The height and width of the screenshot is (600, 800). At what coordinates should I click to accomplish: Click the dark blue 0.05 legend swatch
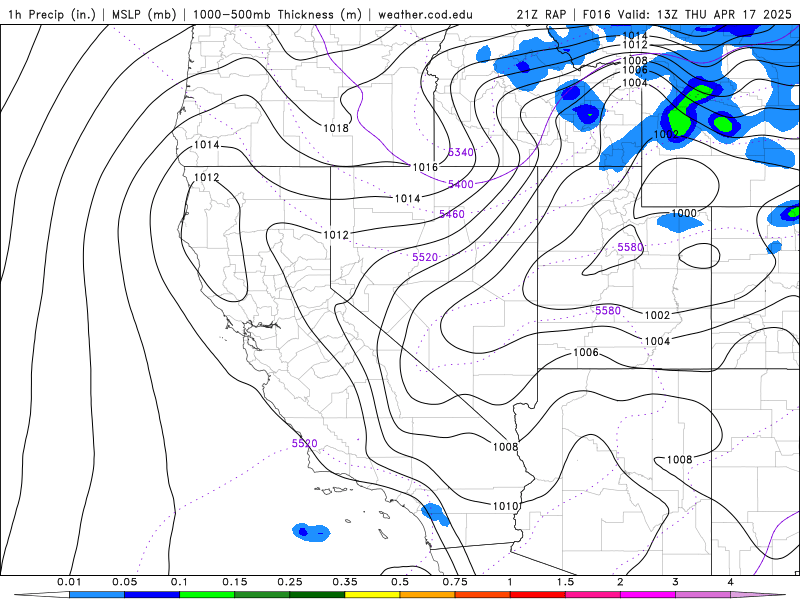coord(152,595)
